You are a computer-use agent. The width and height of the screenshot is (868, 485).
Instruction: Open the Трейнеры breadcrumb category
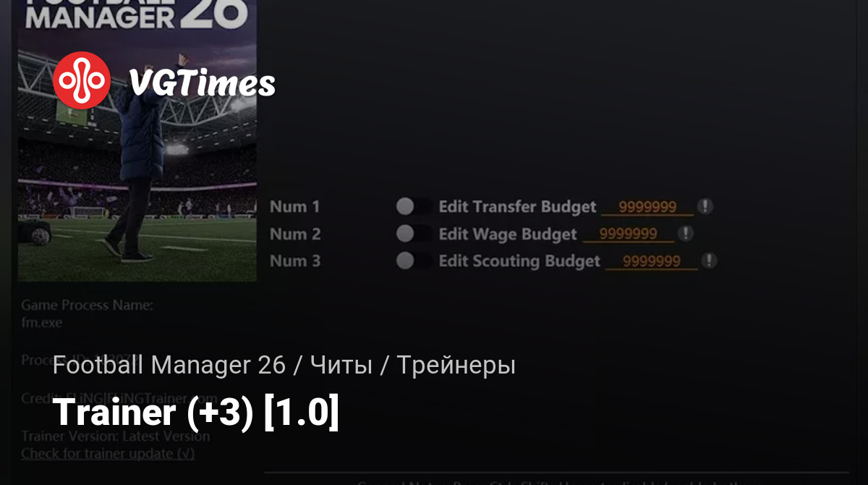coord(456,365)
